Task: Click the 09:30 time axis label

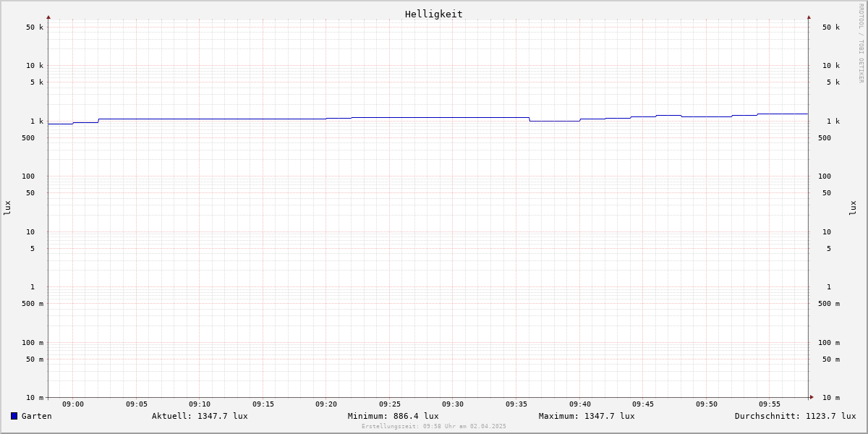Action: pyautogui.click(x=453, y=404)
